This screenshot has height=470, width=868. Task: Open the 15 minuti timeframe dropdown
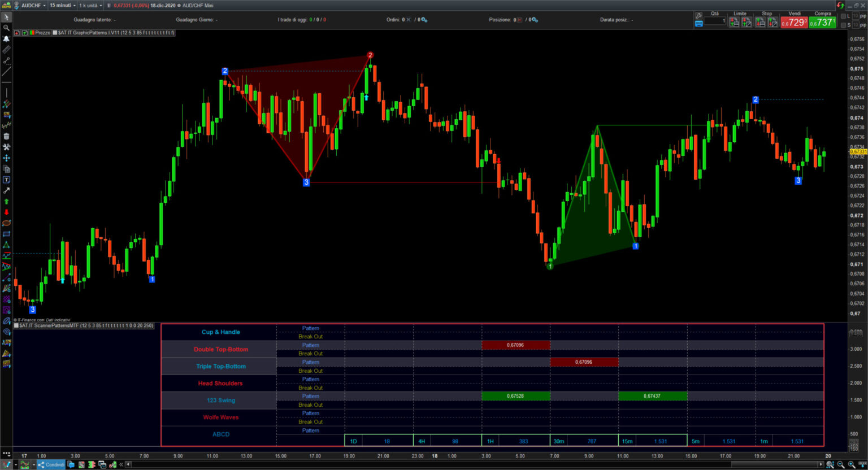click(62, 6)
